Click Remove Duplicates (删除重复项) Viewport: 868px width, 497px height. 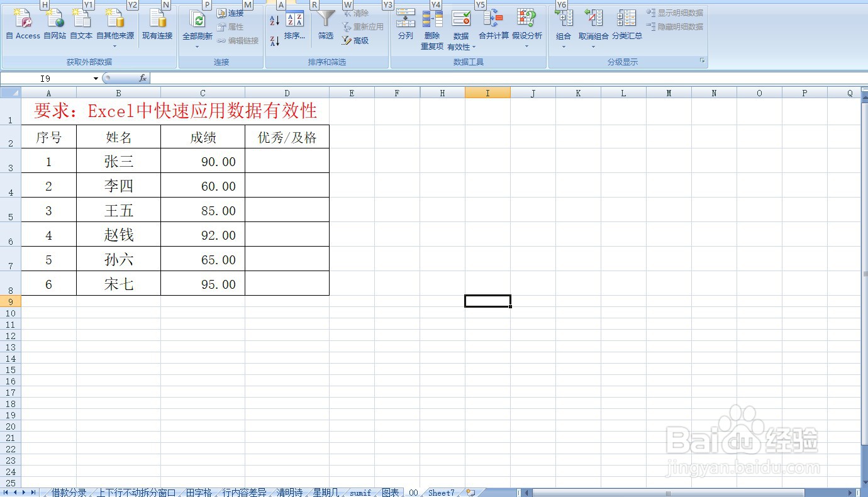pyautogui.click(x=432, y=30)
